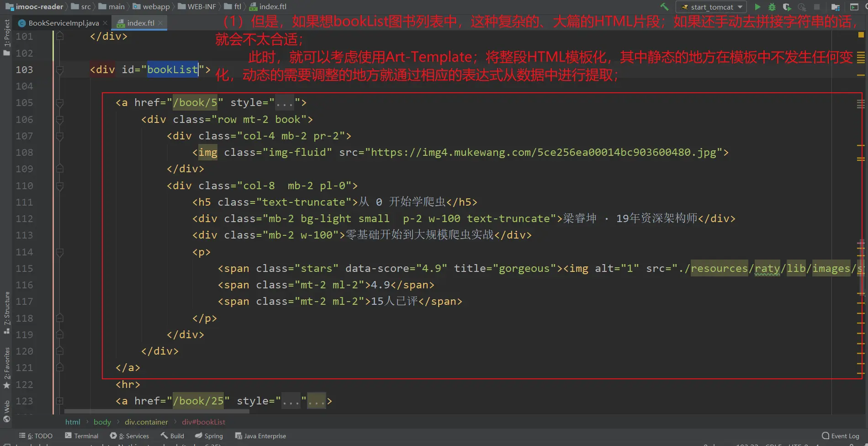868x446 pixels.
Task: Click the yellow inspection indicator at editor top-right
Action: [861, 35]
